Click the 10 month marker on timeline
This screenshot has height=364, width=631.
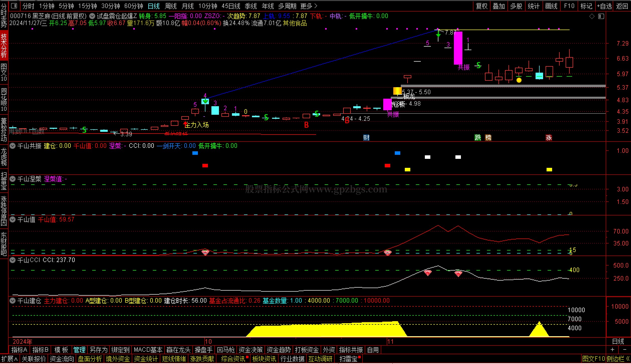click(208, 341)
